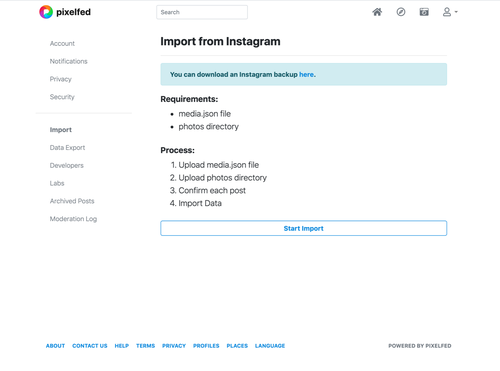
Task: Open Privacy settings in sidebar
Action: click(61, 79)
